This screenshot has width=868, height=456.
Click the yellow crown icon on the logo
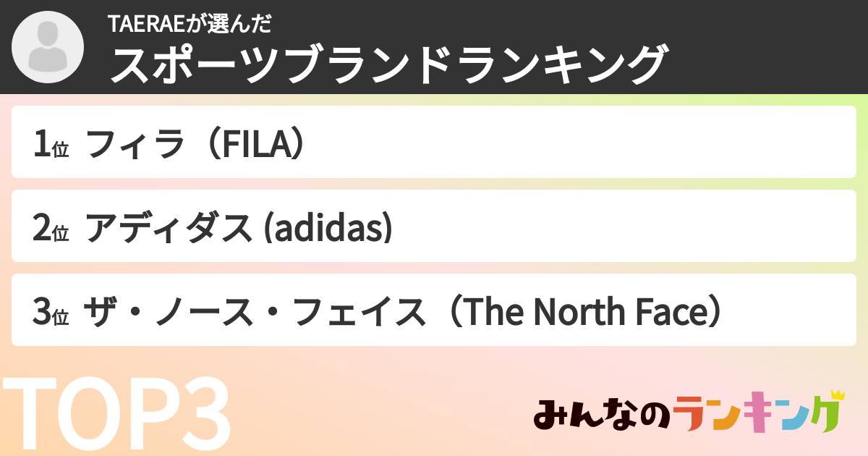[837, 396]
